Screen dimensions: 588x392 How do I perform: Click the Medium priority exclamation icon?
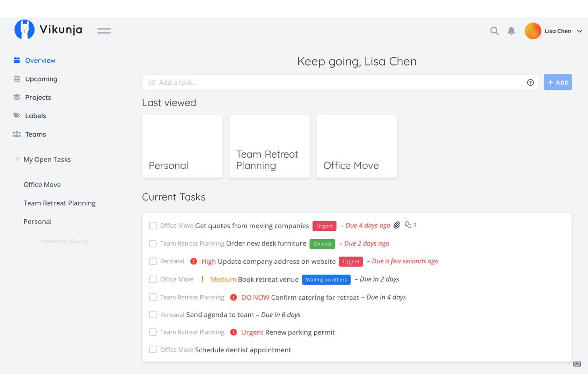202,279
